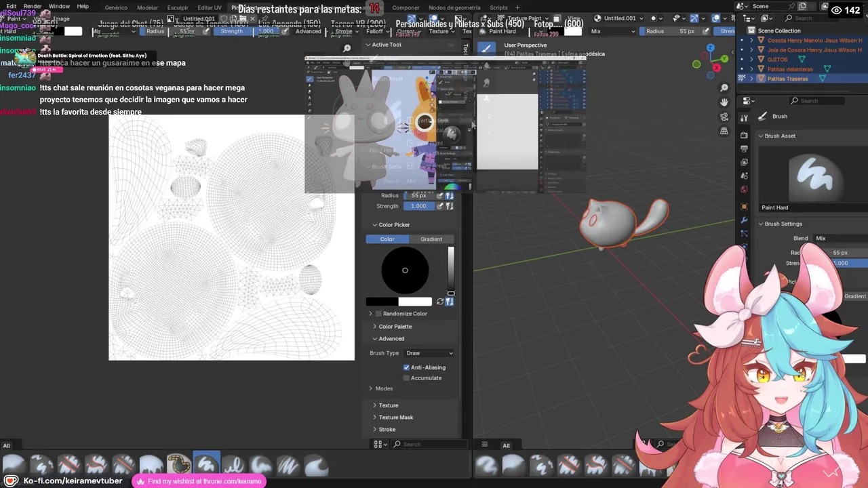868x488 pixels.
Task: Open the World properties tab icon
Action: point(744,190)
